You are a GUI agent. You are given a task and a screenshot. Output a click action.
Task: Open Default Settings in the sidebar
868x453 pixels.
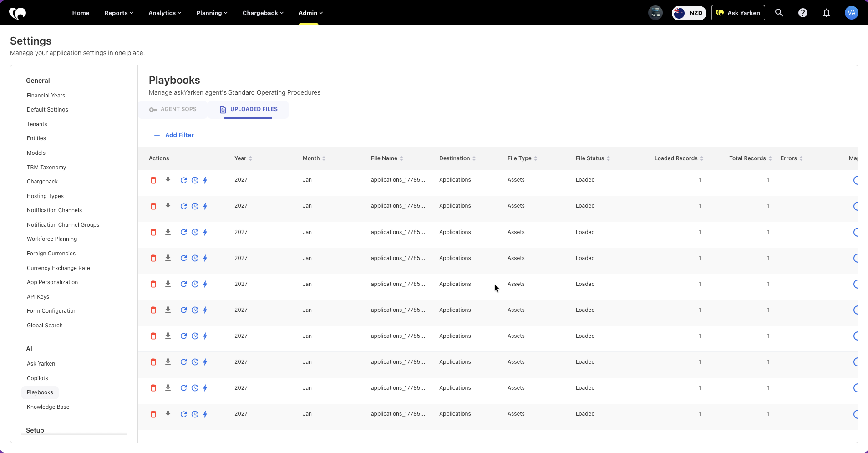click(x=47, y=110)
